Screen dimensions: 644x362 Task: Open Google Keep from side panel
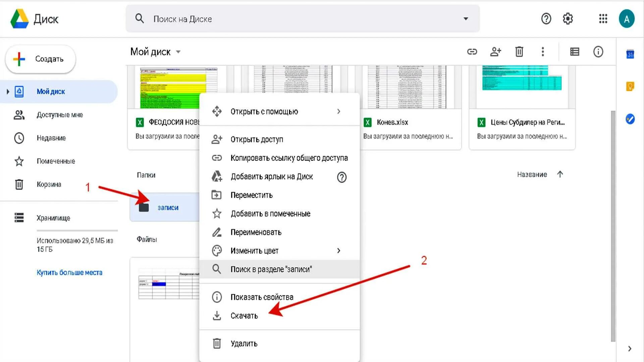(630, 86)
